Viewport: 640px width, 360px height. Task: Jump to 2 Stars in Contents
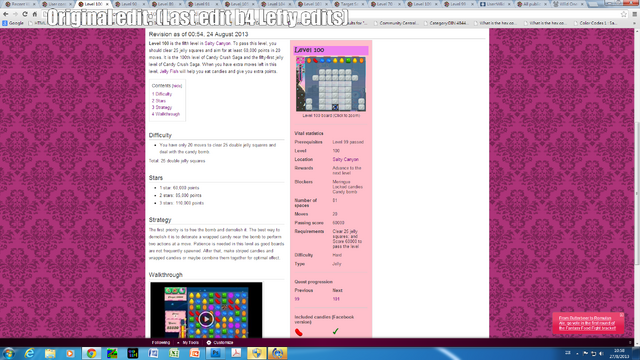[159, 101]
